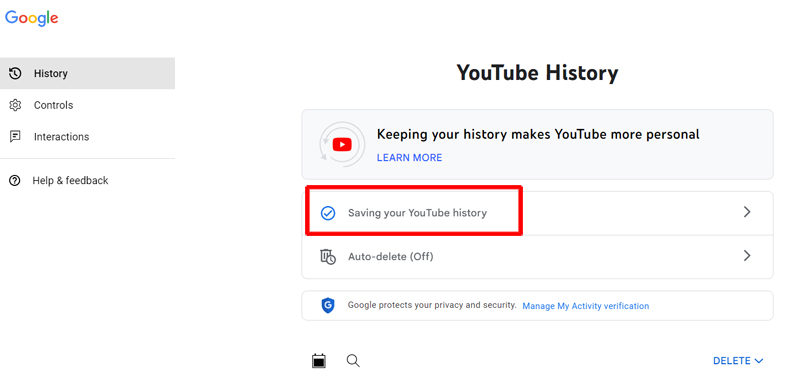Click the Google shield privacy icon
Viewport: 800px width, 389px height.
(x=328, y=305)
